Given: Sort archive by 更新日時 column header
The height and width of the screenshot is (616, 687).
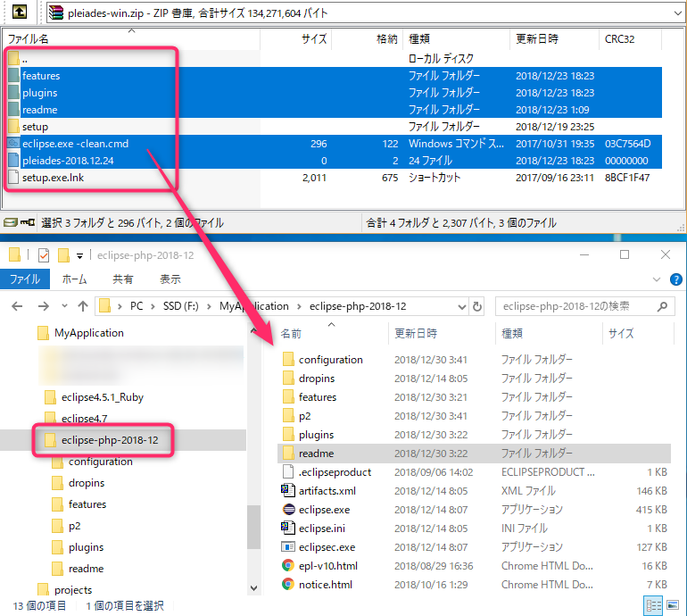Looking at the screenshot, I should point(554,39).
